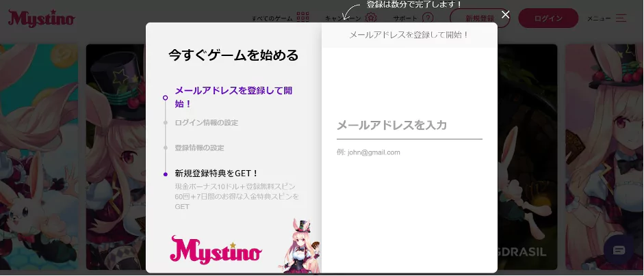The height and width of the screenshot is (276, 644).
Task: Close the registration dialog with the X
Action: (x=506, y=15)
